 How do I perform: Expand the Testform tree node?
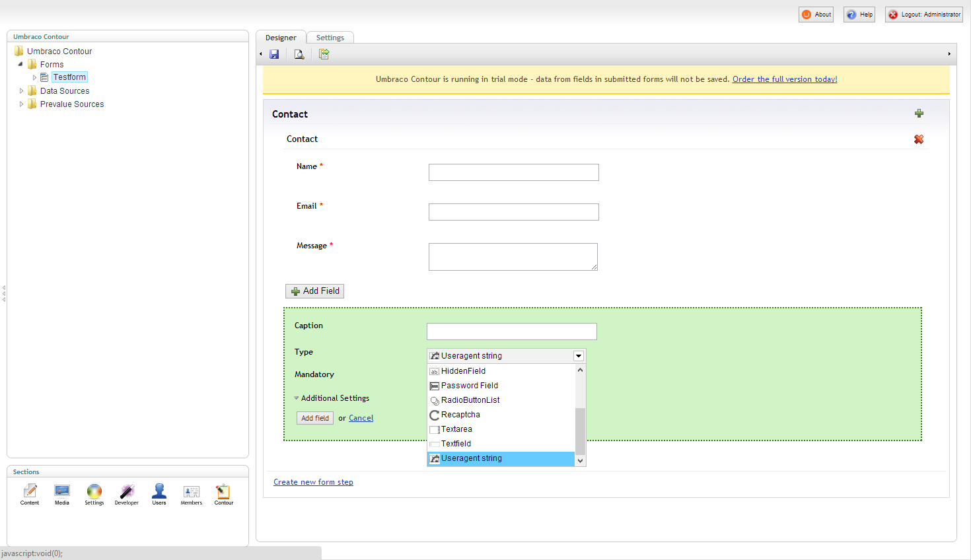pyautogui.click(x=34, y=77)
